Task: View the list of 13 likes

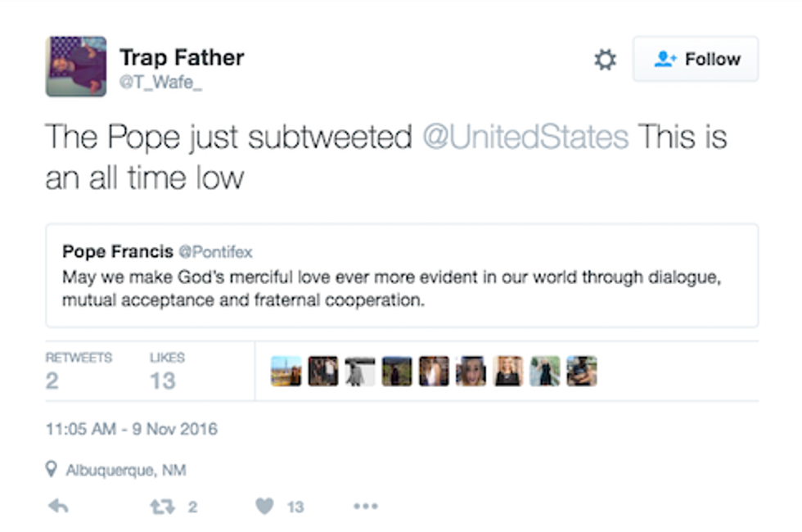Action: (167, 371)
